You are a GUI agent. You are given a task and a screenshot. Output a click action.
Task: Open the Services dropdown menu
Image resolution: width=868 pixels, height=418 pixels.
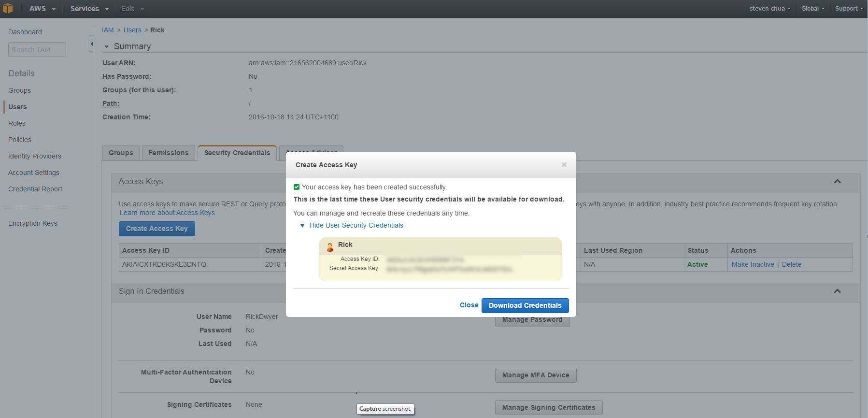(89, 9)
